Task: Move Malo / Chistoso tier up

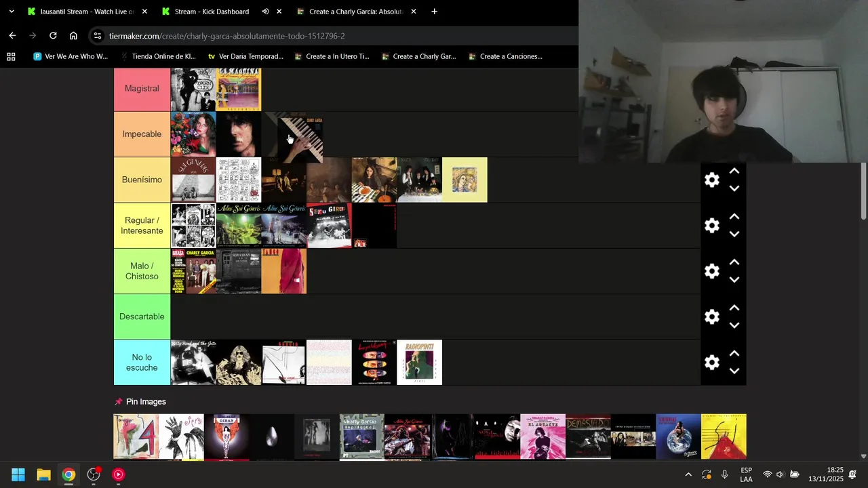Action: point(734,262)
